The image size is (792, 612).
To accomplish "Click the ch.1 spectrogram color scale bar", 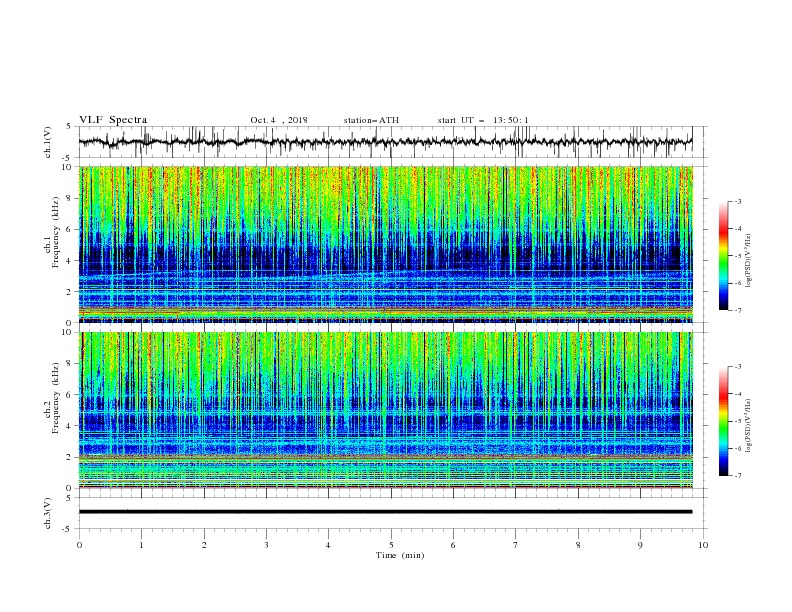I will pyautogui.click(x=723, y=256).
